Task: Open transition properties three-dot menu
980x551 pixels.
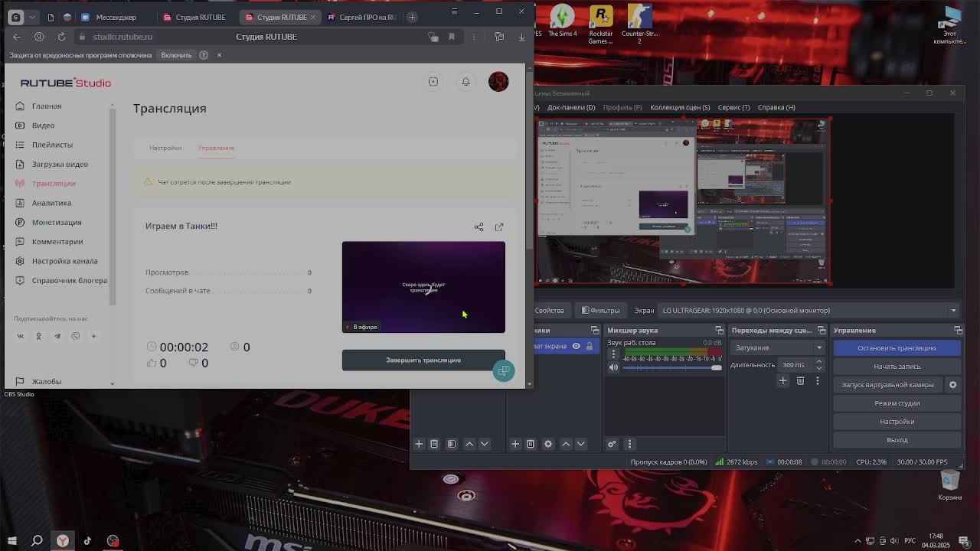Action: [817, 380]
